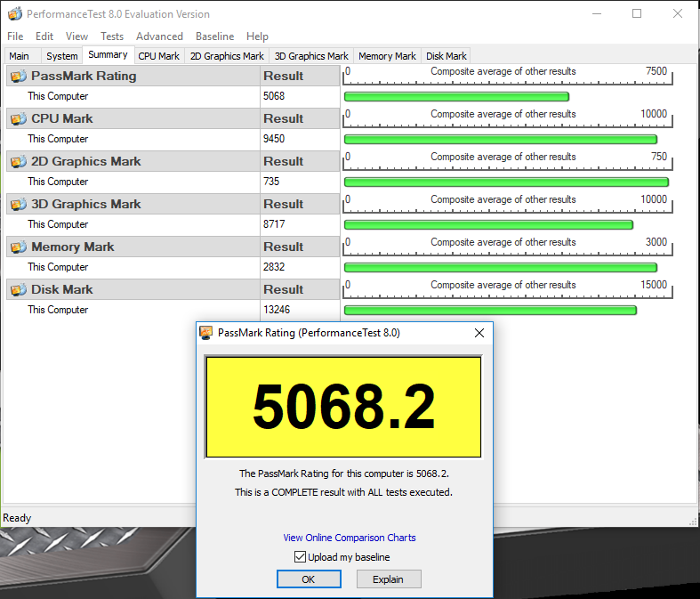Switch to the 2D Graphics Mark tab
700x599 pixels.
click(227, 56)
